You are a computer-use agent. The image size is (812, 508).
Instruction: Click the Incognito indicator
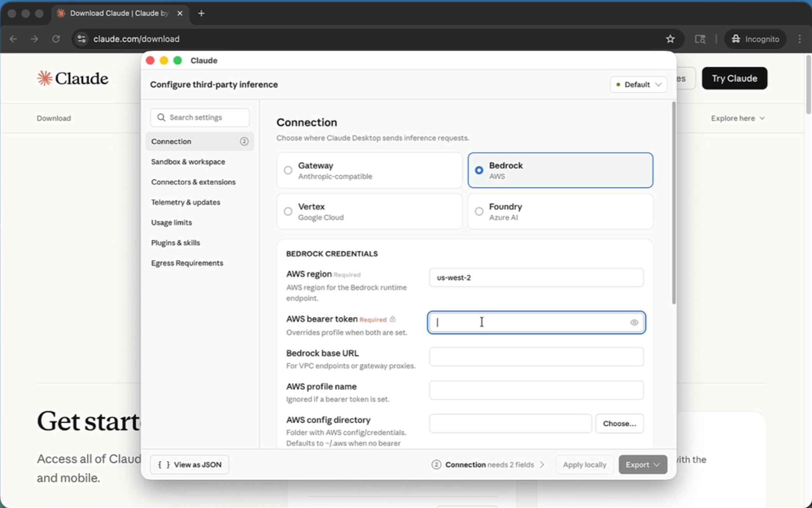pos(755,39)
